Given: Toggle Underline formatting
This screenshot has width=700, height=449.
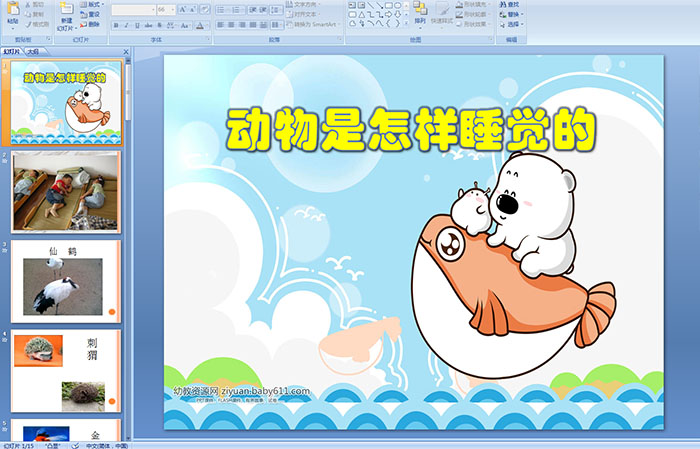Looking at the screenshot, I should click(137, 26).
